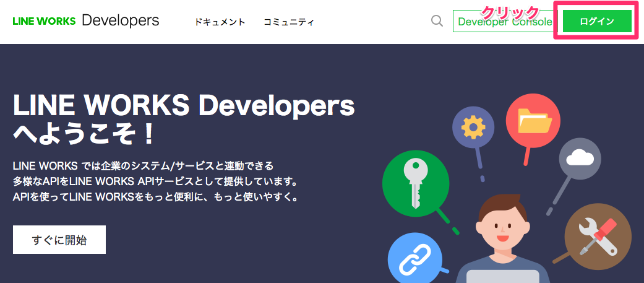Open the コミュニティ menu
The image size is (644, 283).
[289, 22]
